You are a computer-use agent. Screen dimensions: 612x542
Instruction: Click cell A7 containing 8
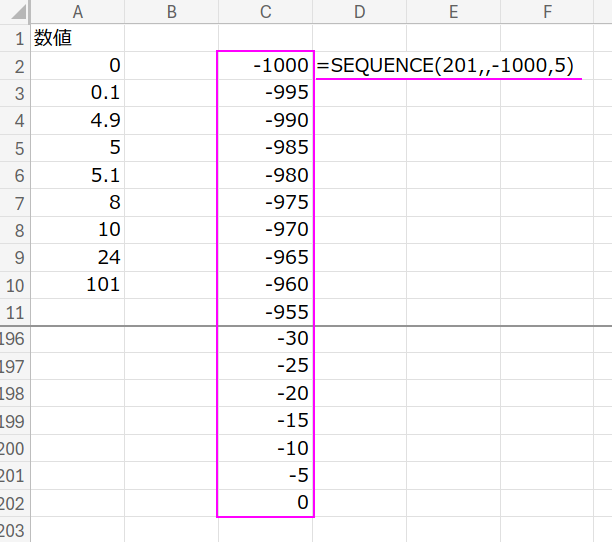click(76, 202)
